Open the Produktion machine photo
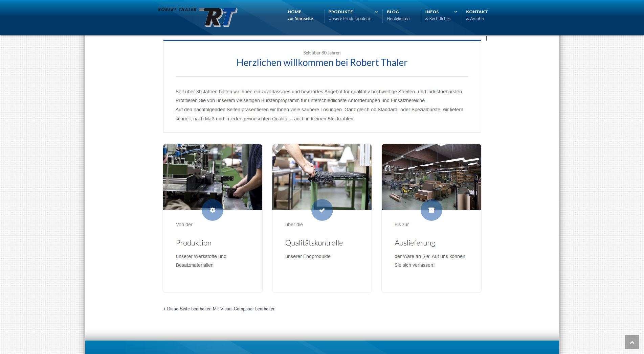The width and height of the screenshot is (644, 354). pos(213,177)
